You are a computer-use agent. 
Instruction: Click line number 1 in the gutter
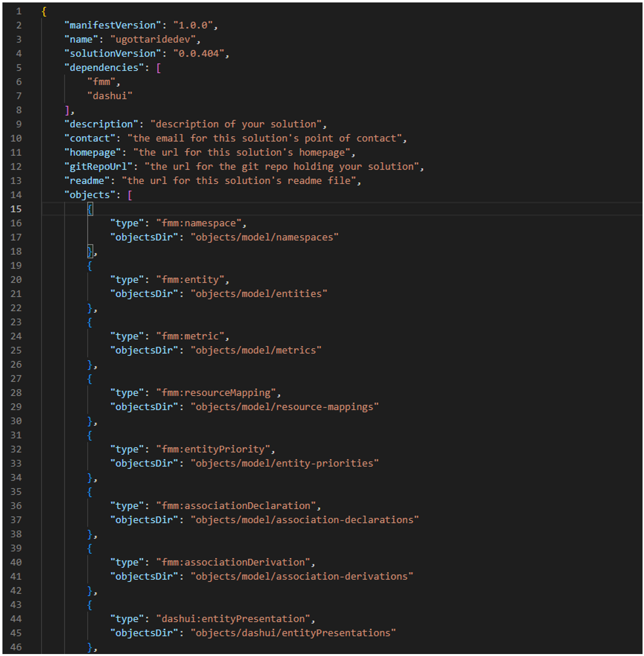(x=19, y=11)
